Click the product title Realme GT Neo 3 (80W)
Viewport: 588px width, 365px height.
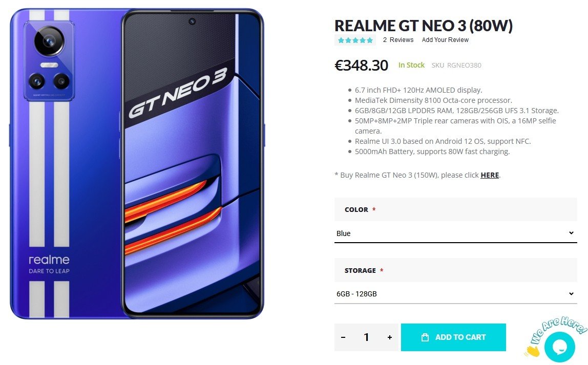click(424, 26)
